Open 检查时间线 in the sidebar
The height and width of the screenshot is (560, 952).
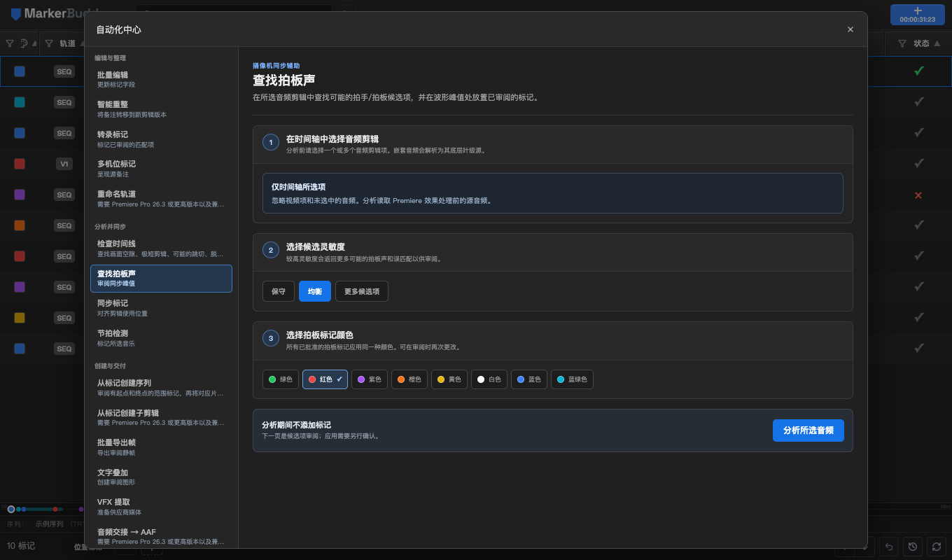coord(161,248)
